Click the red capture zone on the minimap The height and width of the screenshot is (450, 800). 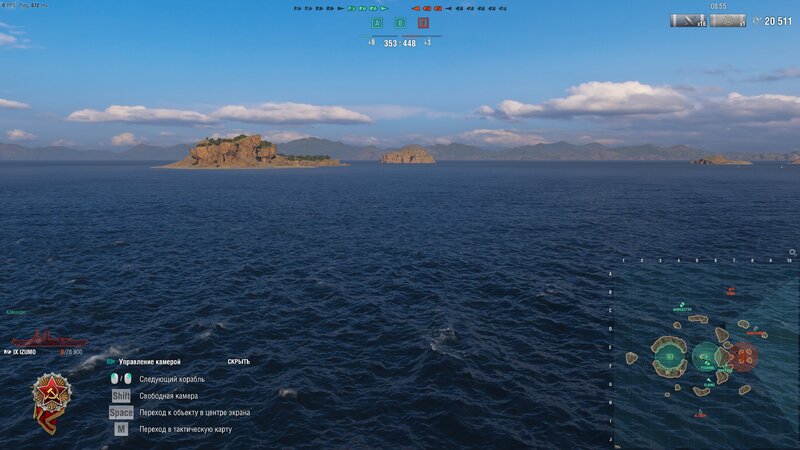coord(743,356)
